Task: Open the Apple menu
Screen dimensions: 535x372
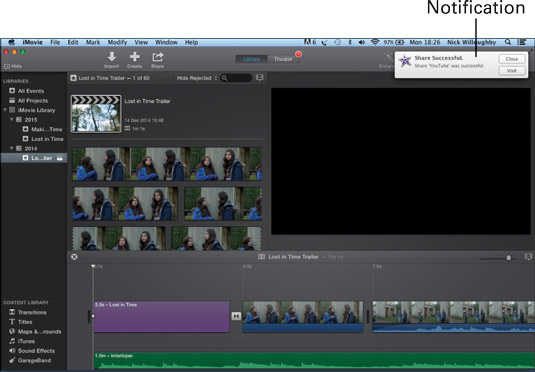Action: click(11, 42)
